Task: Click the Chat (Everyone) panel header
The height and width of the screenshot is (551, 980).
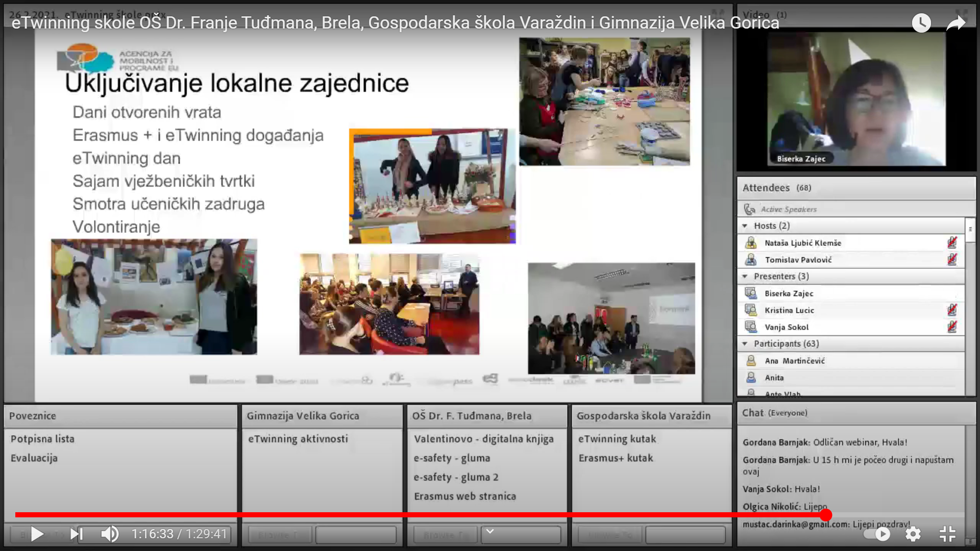Action: coord(856,413)
